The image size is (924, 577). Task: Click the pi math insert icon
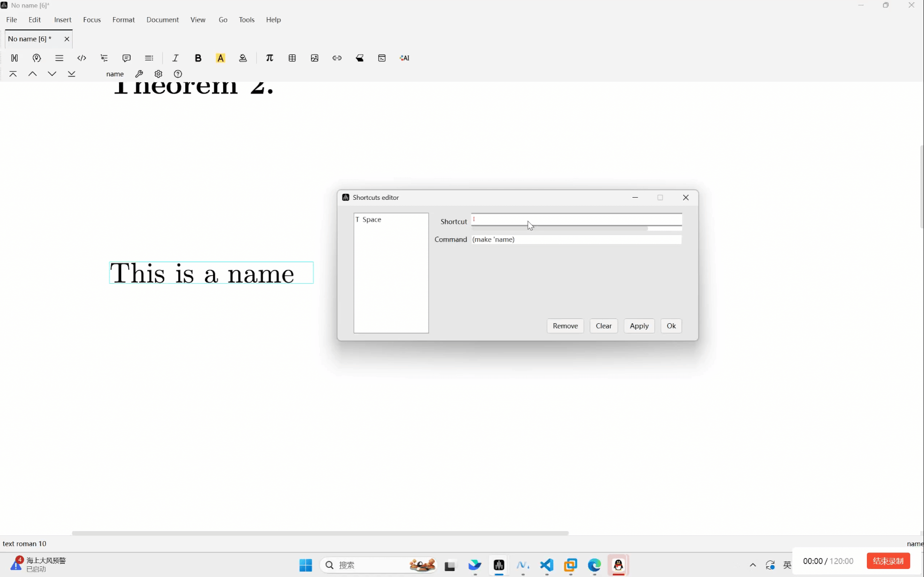[x=270, y=58]
